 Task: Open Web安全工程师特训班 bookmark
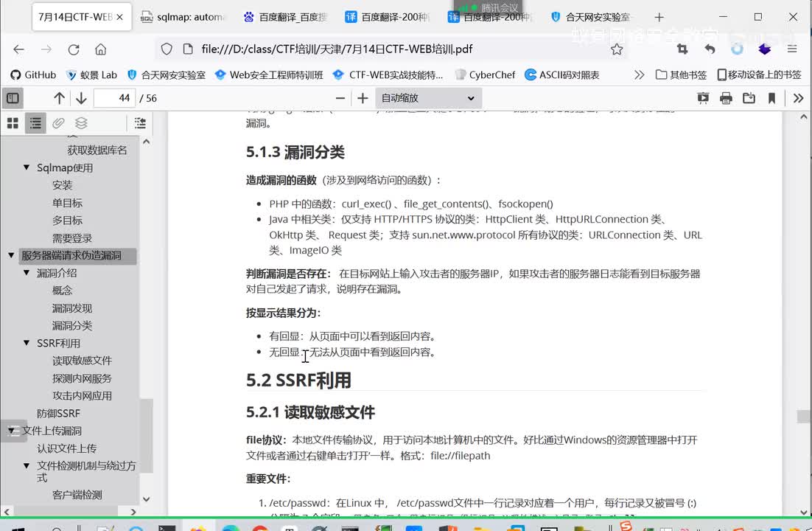point(269,74)
